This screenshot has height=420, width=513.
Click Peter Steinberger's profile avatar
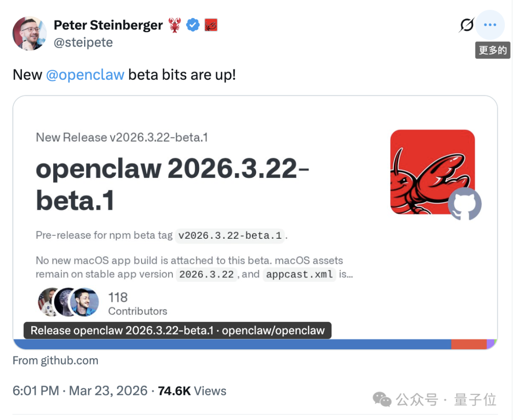pos(29,33)
